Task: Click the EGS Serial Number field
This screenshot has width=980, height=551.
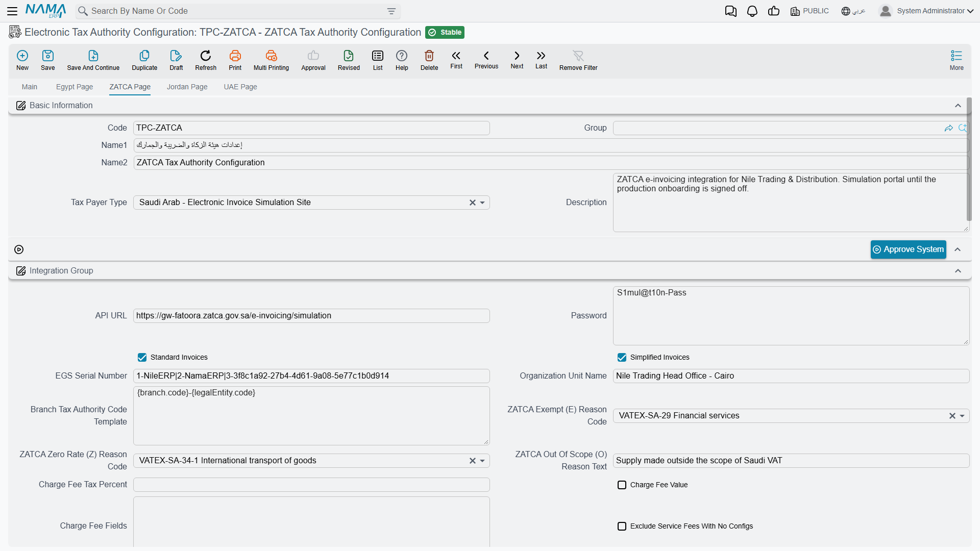Action: (x=311, y=376)
